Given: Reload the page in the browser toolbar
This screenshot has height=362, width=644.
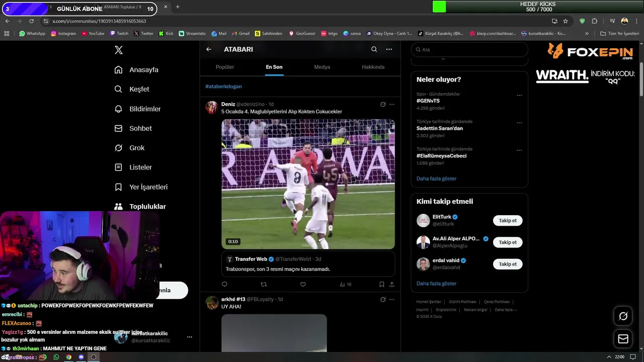Looking at the screenshot, I should coord(31,21).
